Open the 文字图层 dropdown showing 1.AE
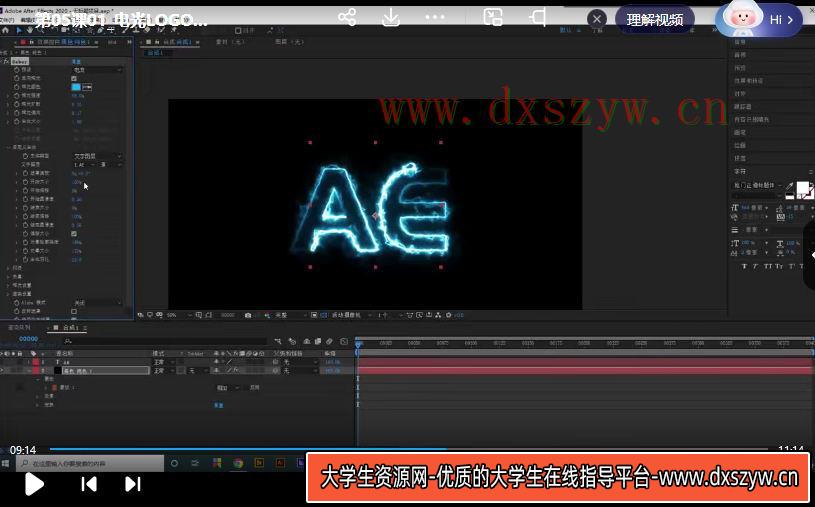815x507 pixels. (84, 164)
